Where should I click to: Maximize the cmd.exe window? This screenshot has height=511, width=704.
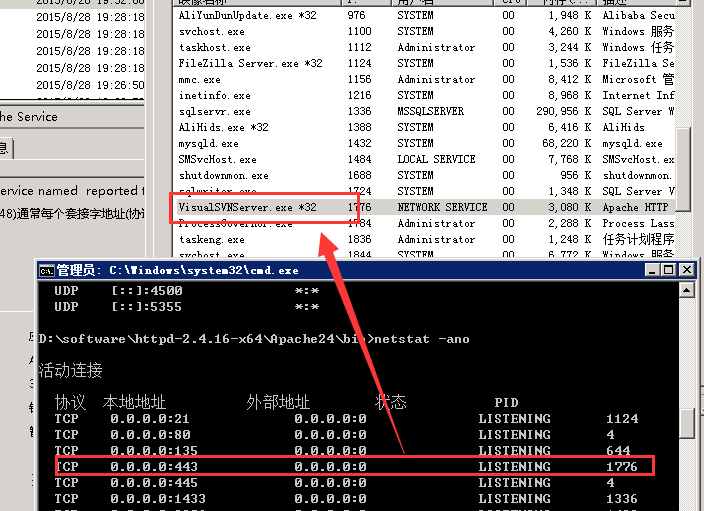pos(669,270)
